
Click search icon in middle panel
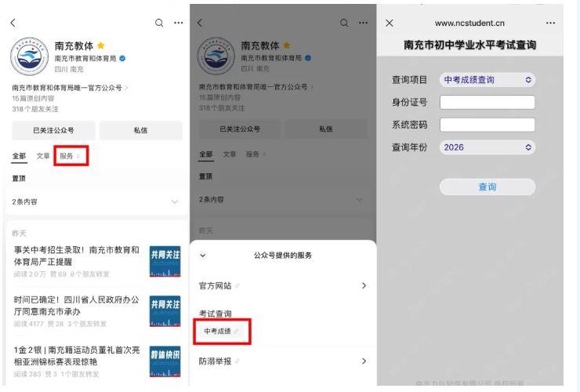coord(344,23)
